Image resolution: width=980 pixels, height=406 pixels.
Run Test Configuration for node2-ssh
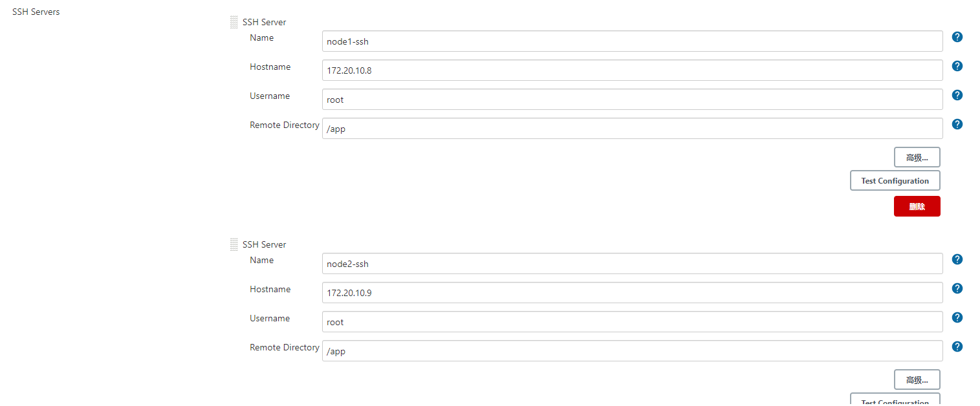(x=895, y=401)
